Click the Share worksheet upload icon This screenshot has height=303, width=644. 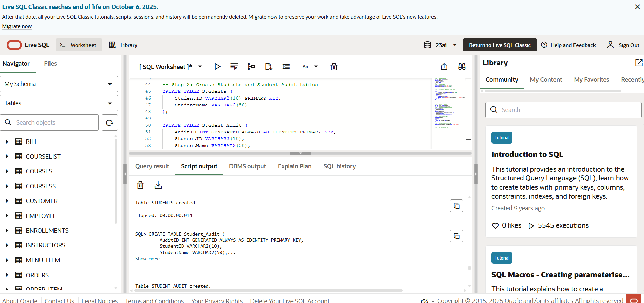coord(444,67)
